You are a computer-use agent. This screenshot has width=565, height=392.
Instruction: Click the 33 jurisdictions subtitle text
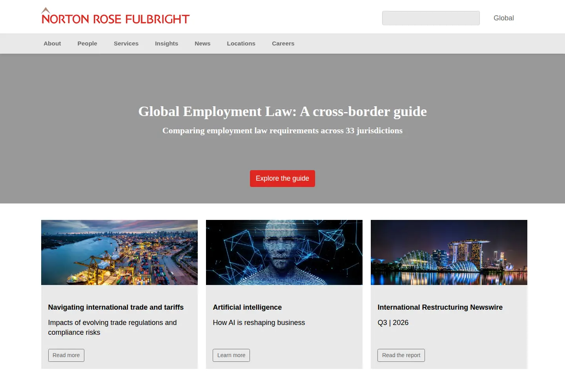(282, 131)
